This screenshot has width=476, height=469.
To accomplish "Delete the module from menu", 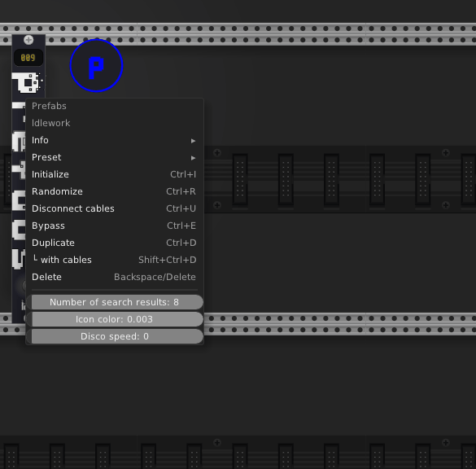I will click(115, 277).
